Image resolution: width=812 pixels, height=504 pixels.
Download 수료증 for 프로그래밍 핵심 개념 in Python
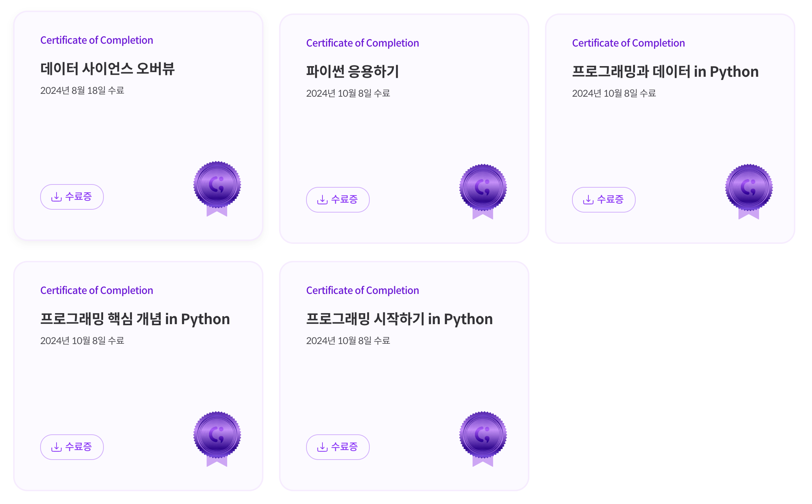[x=72, y=447]
